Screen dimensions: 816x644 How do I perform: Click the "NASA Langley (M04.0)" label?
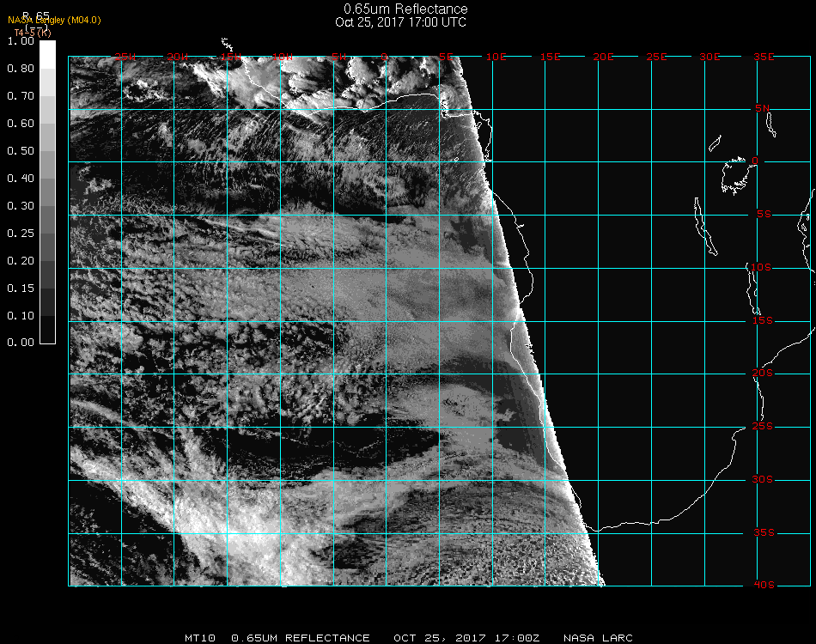point(54,21)
